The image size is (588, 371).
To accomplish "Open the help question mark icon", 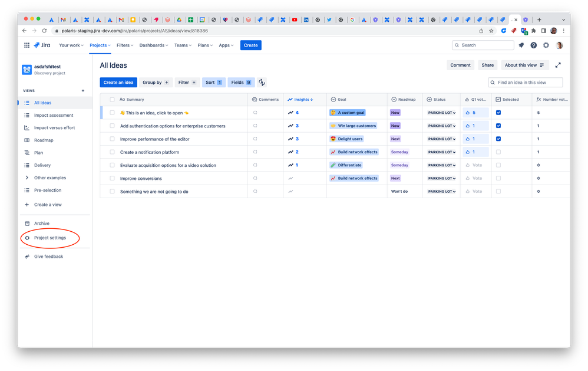I will click(534, 45).
